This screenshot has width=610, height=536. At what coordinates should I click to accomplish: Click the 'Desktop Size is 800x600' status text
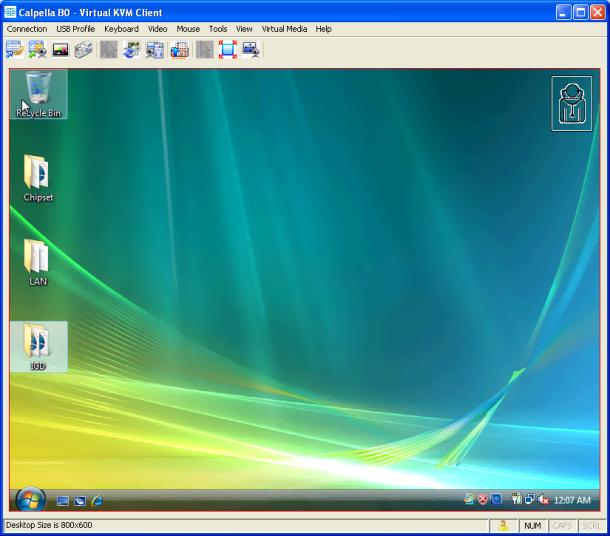(x=49, y=525)
